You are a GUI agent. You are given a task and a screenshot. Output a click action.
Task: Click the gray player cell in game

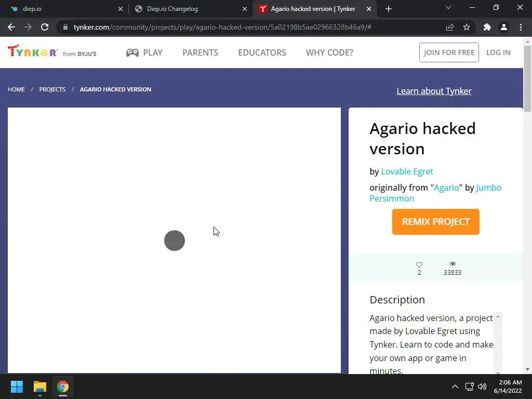[x=175, y=241]
